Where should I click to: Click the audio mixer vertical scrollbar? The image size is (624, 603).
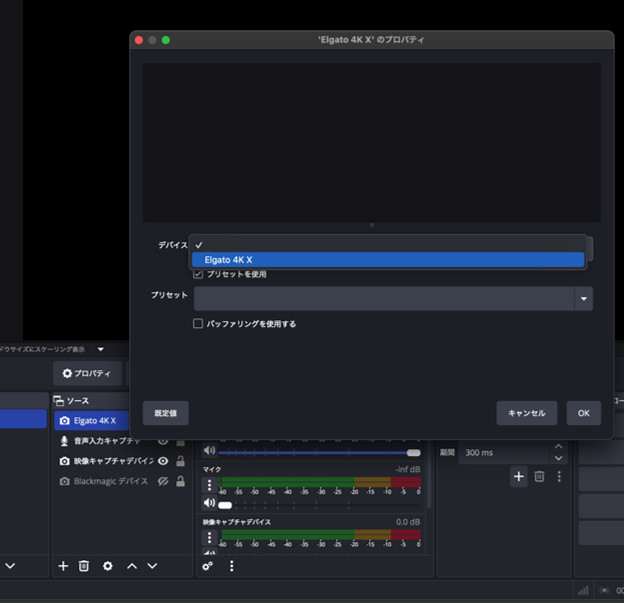click(429, 474)
